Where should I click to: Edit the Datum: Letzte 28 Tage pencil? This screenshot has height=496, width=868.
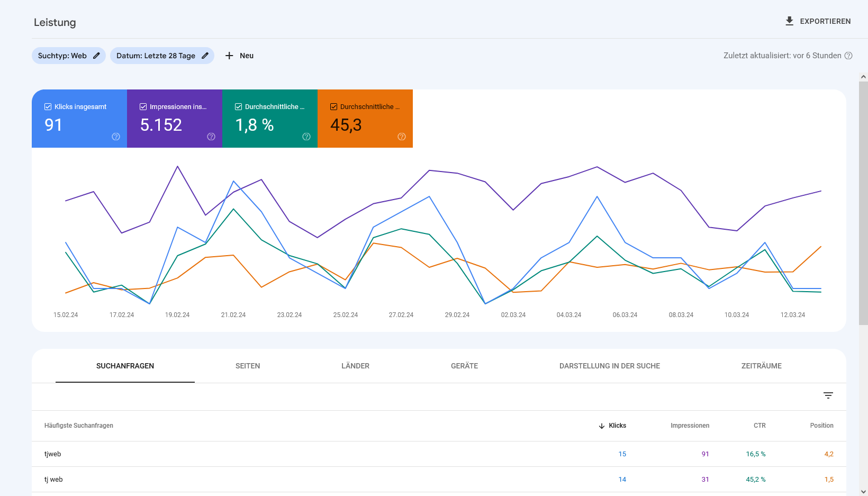pos(205,56)
